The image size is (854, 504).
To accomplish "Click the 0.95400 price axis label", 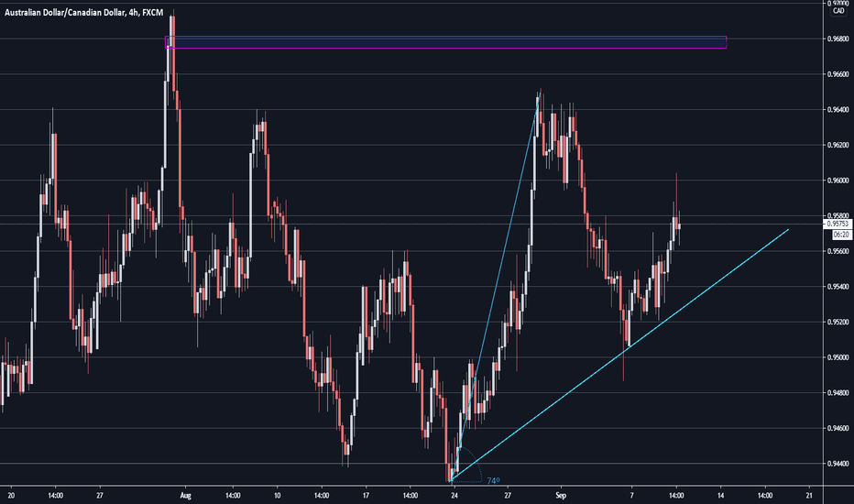I will (839, 287).
